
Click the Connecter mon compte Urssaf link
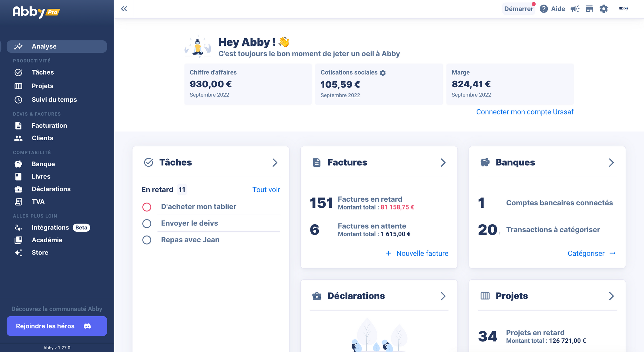pyautogui.click(x=525, y=112)
